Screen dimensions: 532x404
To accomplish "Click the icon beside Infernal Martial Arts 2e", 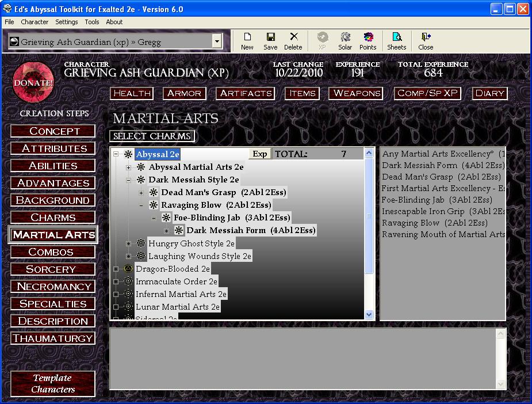I will click(128, 294).
